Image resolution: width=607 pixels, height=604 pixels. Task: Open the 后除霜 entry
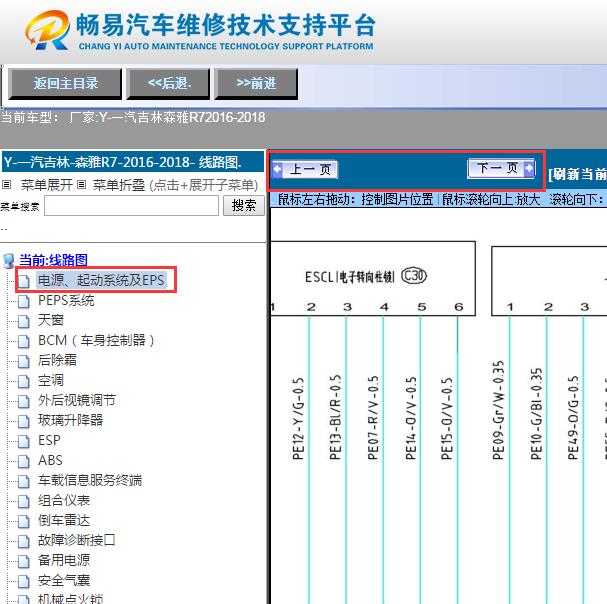57,360
